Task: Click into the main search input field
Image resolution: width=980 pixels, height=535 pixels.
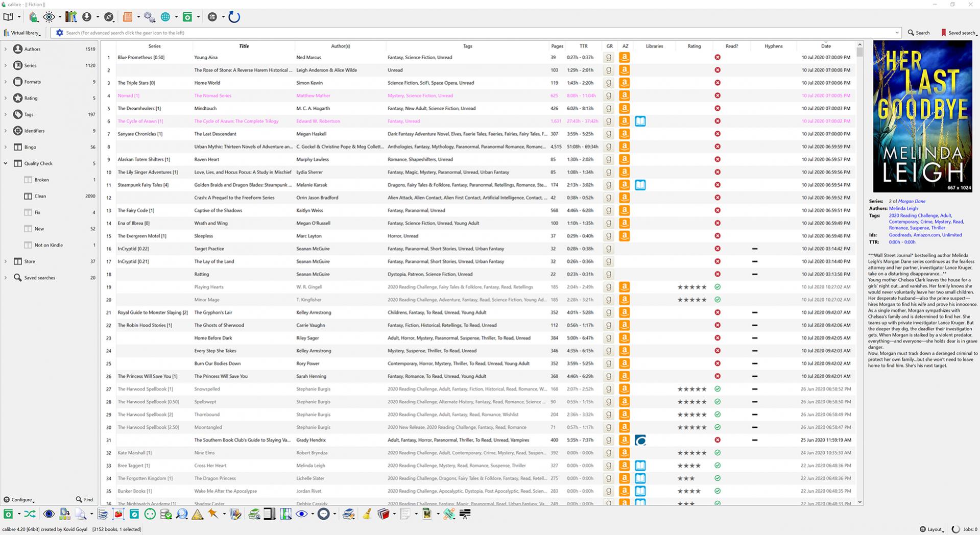Action: click(460, 33)
